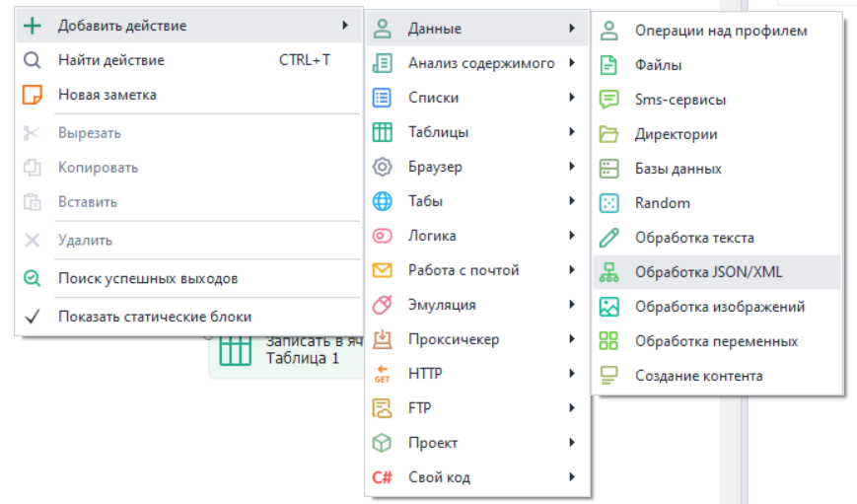
Task: Open the Базы данных menu entry
Action: [x=678, y=169]
